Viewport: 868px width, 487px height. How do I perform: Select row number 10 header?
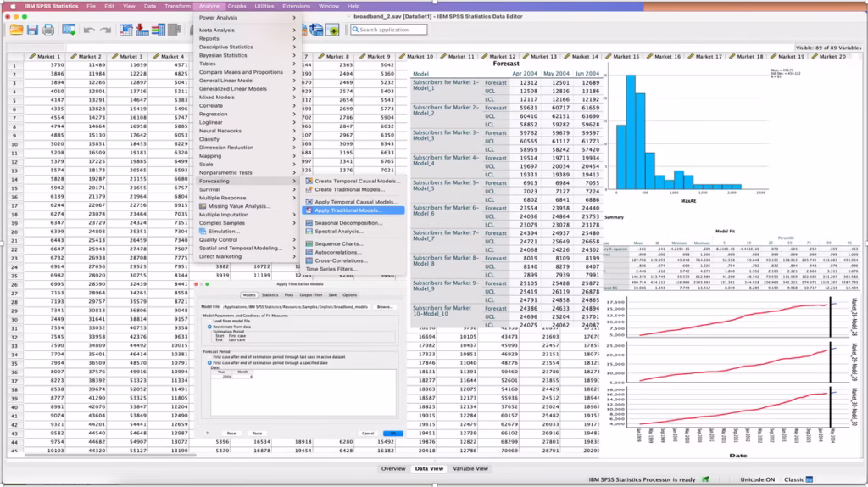pos(14,144)
